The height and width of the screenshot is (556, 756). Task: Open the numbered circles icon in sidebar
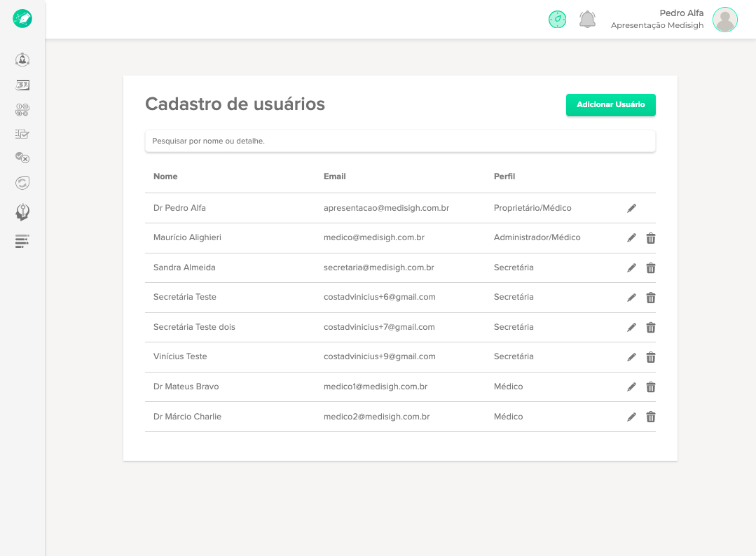(22, 110)
